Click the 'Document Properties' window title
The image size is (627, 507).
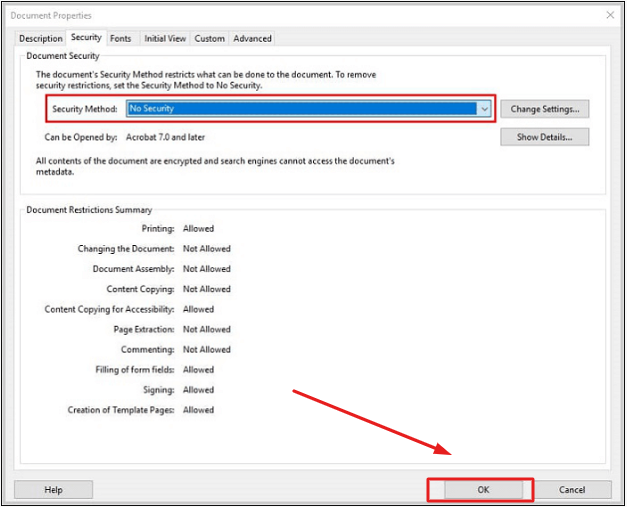point(51,16)
